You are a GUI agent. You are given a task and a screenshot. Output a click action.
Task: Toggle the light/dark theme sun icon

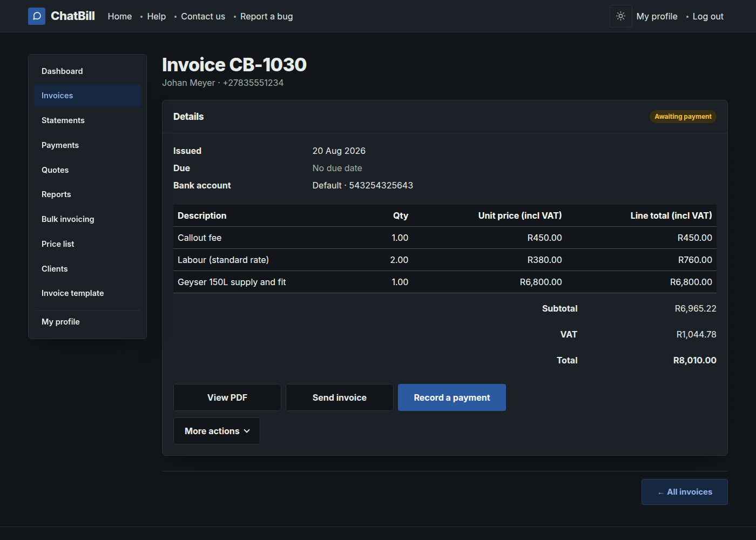pyautogui.click(x=621, y=16)
